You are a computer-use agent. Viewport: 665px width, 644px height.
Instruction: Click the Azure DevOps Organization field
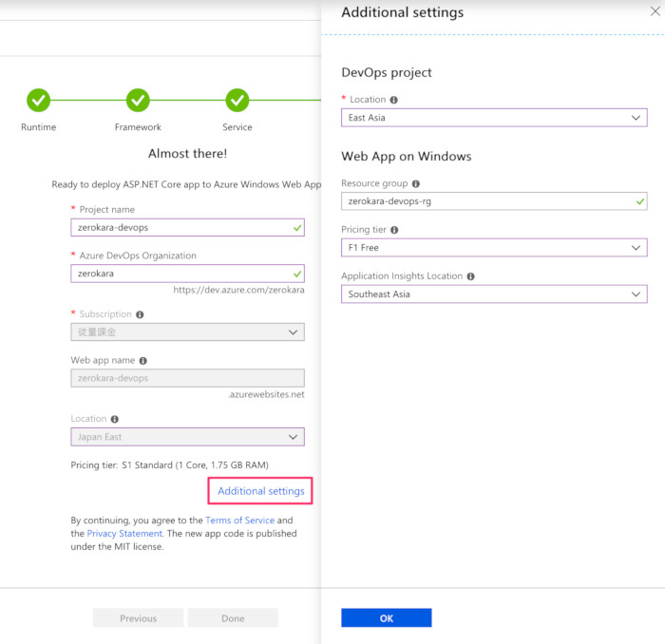(187, 274)
